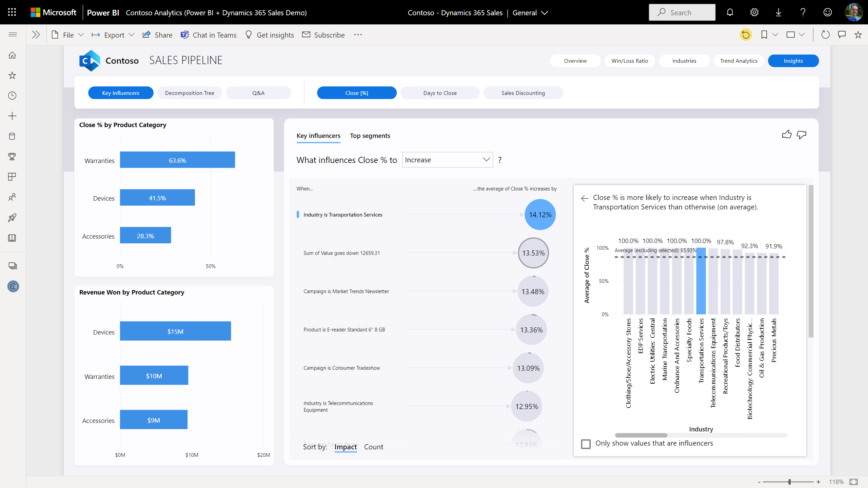This screenshot has width=868, height=488.
Task: Give thumbs up feedback on key influencers visual
Action: pos(787,134)
